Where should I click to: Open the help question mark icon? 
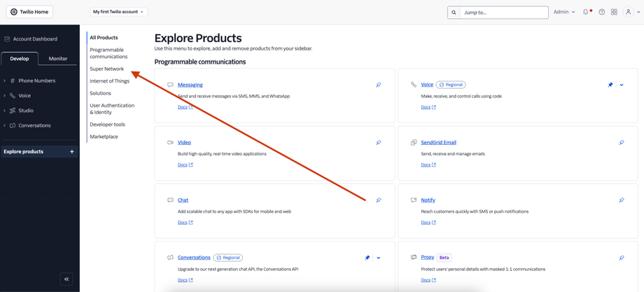tap(601, 12)
